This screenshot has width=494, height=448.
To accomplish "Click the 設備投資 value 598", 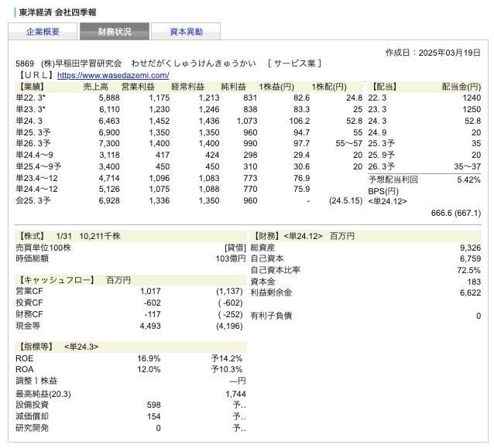I will pos(154,405).
